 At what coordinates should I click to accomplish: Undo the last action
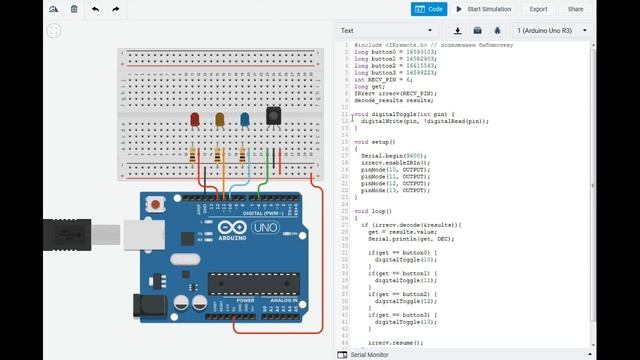tap(95, 9)
